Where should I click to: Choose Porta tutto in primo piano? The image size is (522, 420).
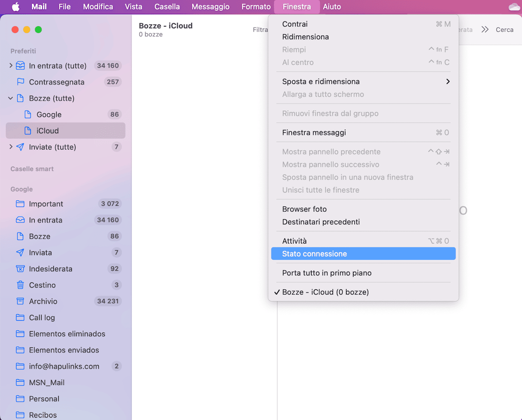click(364, 273)
